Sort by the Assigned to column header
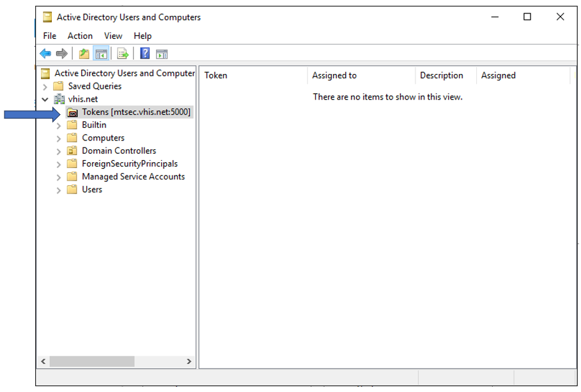The height and width of the screenshot is (392, 581). (x=361, y=75)
